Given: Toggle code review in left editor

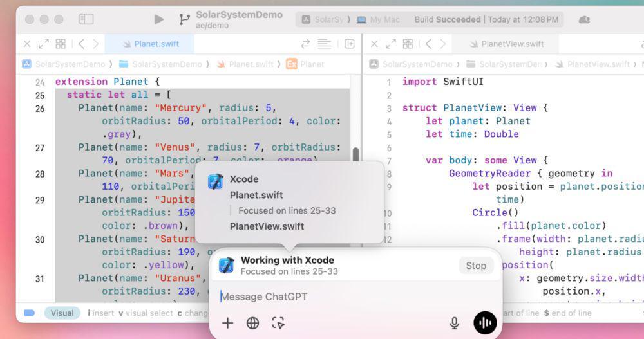Looking at the screenshot, I should [x=305, y=44].
